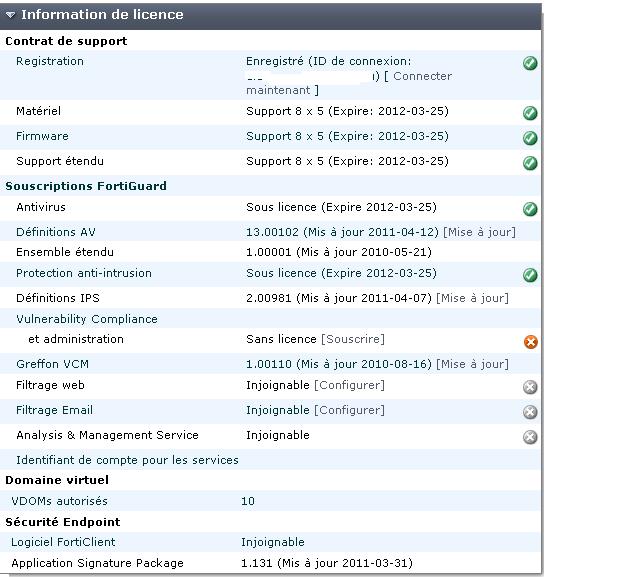
Task: Select the Sécurité Endpoint heading
Action: 63,522
